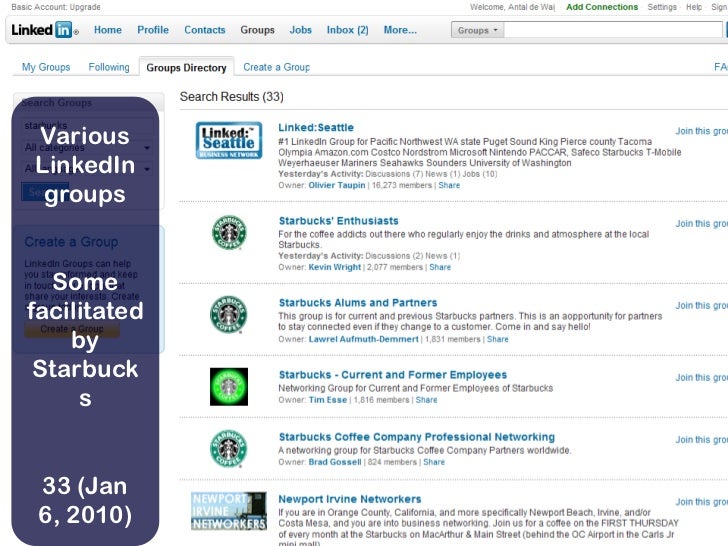View owner Olivier Taupin's profile
Screen dimensions: 728x546
coord(337,185)
